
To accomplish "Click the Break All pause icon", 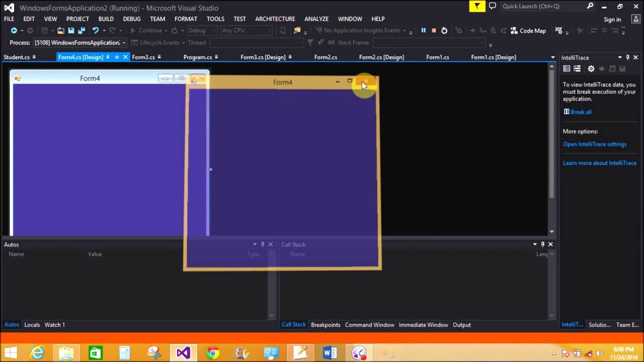I will (424, 31).
